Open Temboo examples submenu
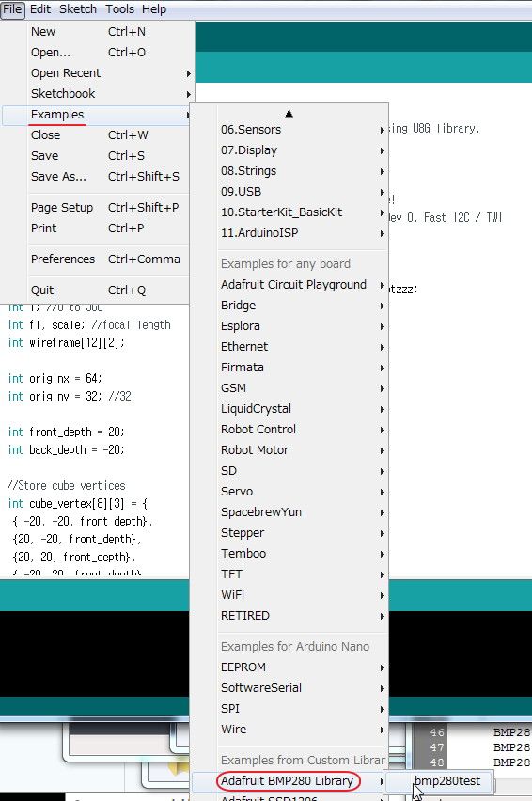Screen dimensions: 532x801 [289, 553]
